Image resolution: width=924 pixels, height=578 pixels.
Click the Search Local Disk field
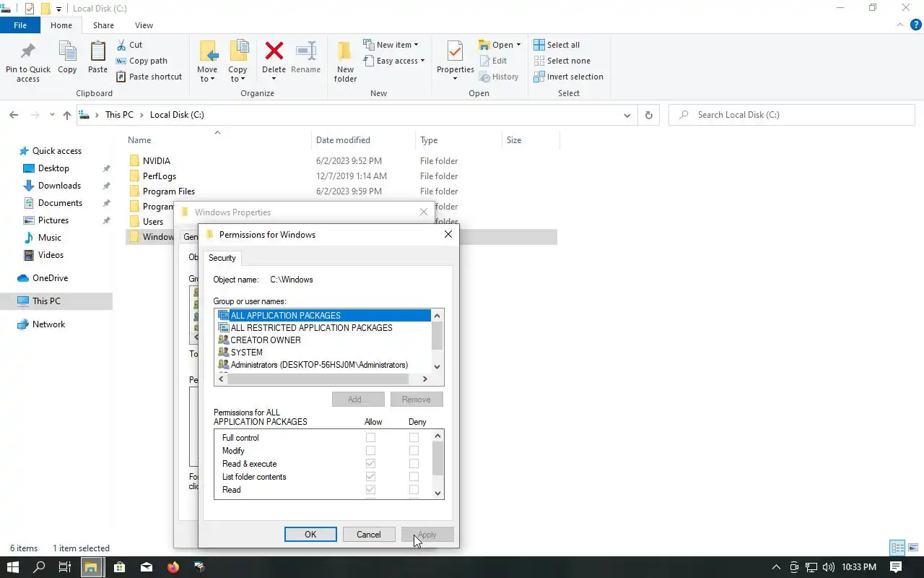pos(791,115)
